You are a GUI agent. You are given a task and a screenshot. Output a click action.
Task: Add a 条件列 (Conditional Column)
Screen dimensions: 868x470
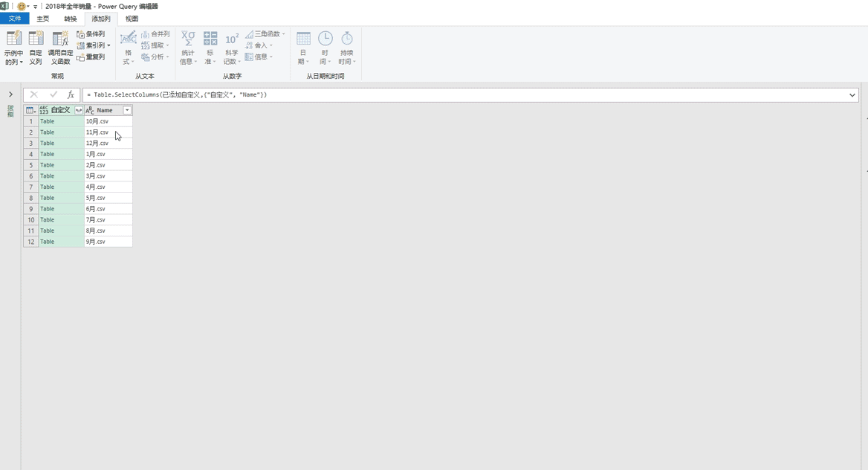[91, 34]
